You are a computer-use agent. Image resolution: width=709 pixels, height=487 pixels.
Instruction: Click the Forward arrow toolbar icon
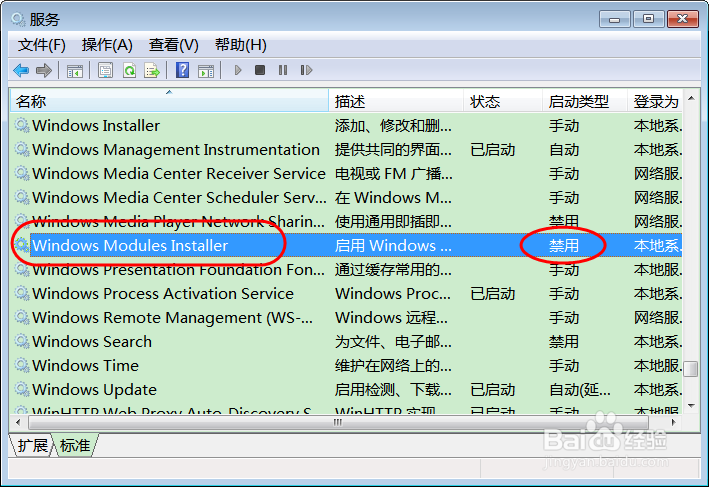[44, 71]
